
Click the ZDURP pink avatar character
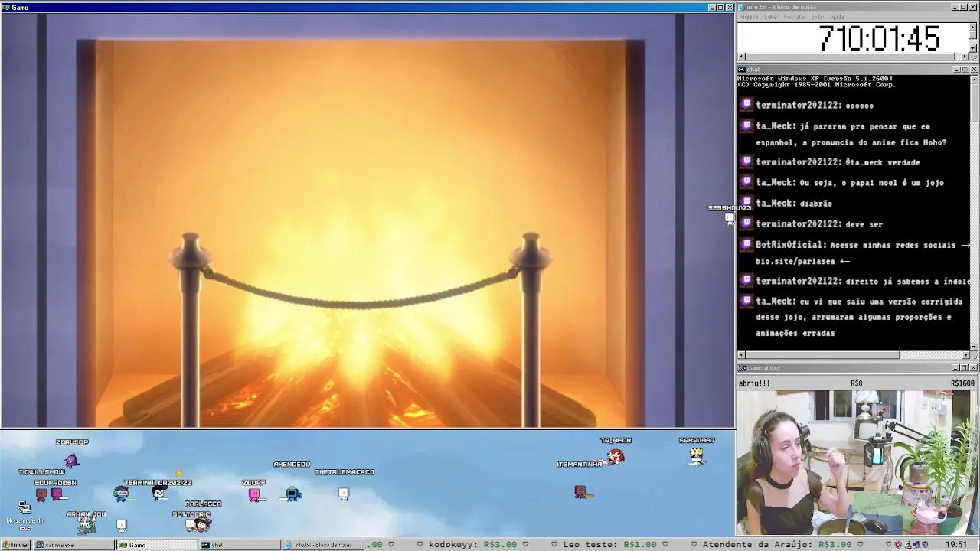coord(254,494)
